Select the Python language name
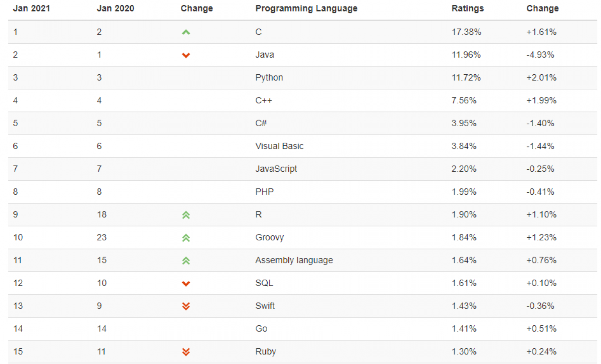 pyautogui.click(x=269, y=77)
